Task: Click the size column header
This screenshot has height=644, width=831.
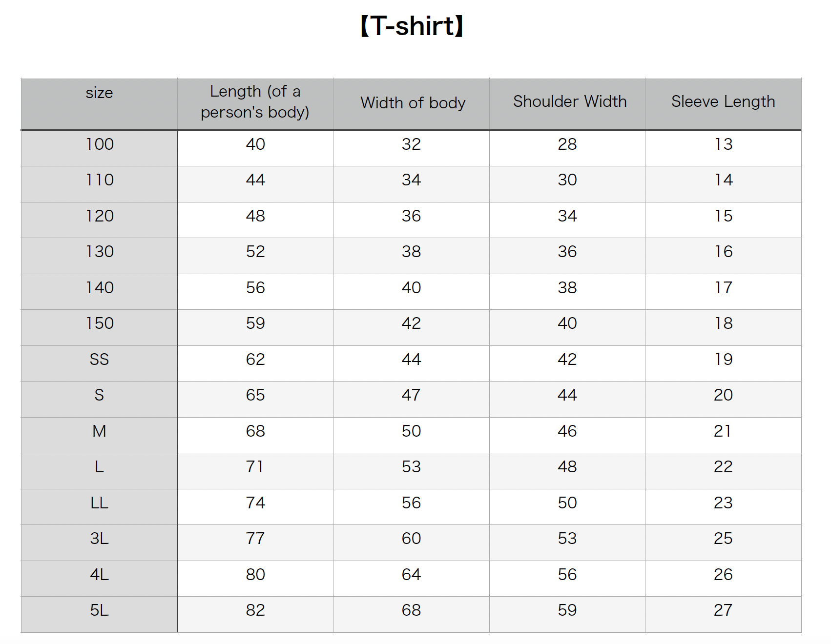Action: point(99,93)
